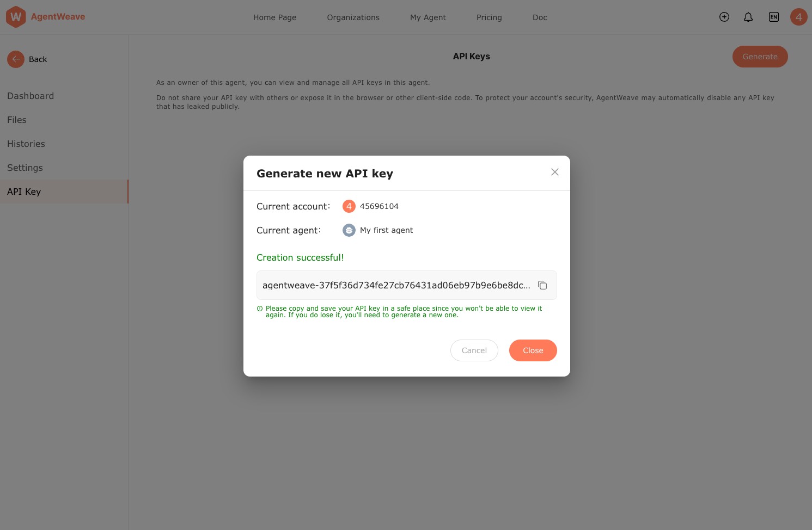
Task: Click the AgentWeave logo
Action: [x=45, y=17]
